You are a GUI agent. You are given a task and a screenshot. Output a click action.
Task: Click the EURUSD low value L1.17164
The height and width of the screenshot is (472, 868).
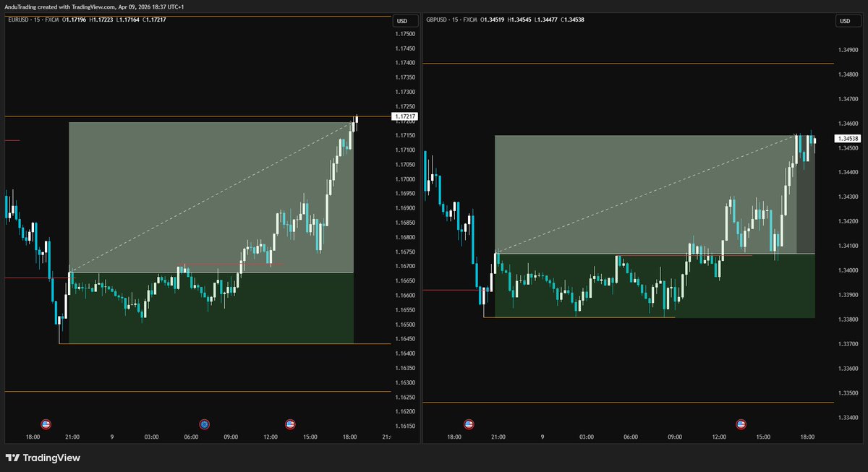[x=127, y=20]
